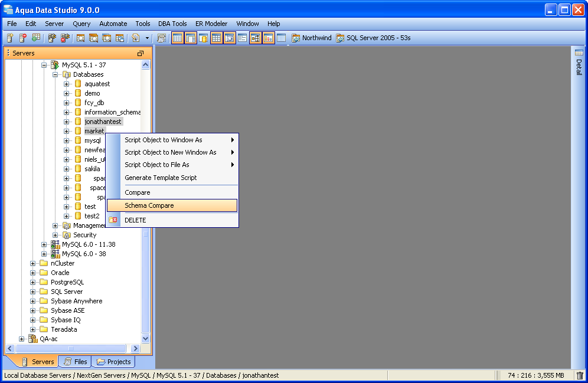The image size is (588, 383).
Task: Click the register server icon with yellow star
Action: coord(10,38)
